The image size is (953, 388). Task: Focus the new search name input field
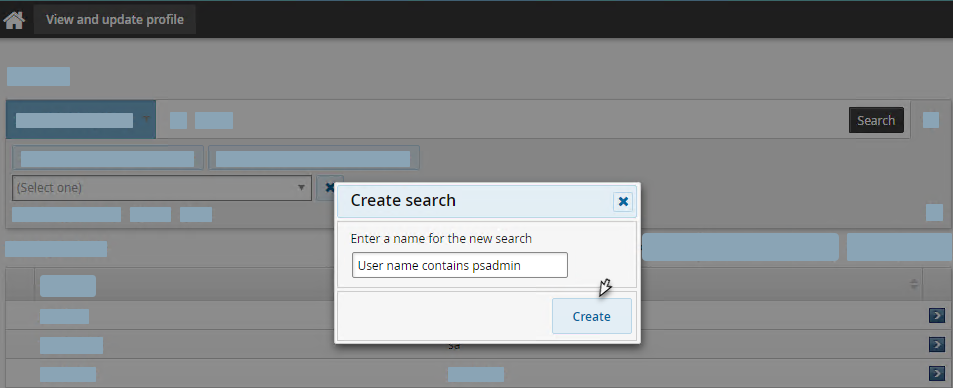(x=459, y=265)
